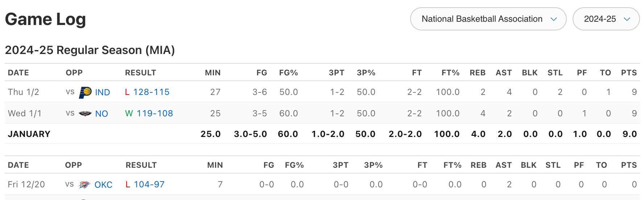644x200 pixels.
Task: Open the 104-97 game result link
Action: 149,184
